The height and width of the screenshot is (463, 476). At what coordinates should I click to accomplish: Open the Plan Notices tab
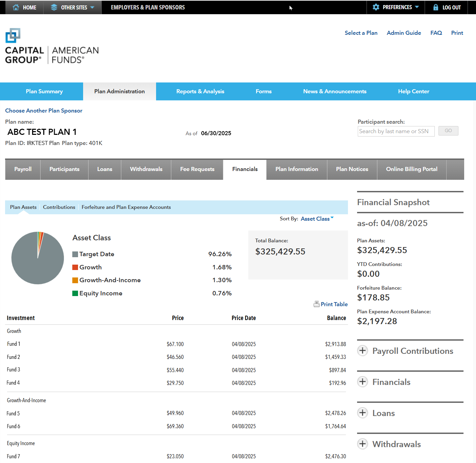352,169
